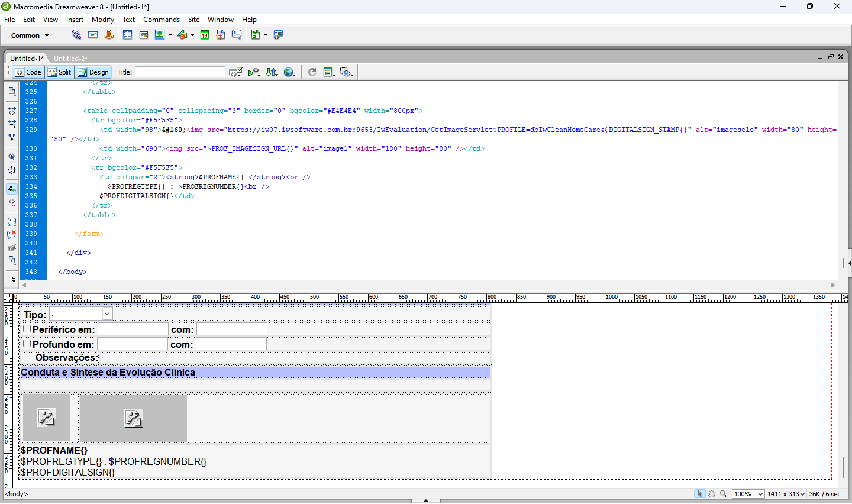
Task: Click the Title input field
Action: tap(180, 72)
